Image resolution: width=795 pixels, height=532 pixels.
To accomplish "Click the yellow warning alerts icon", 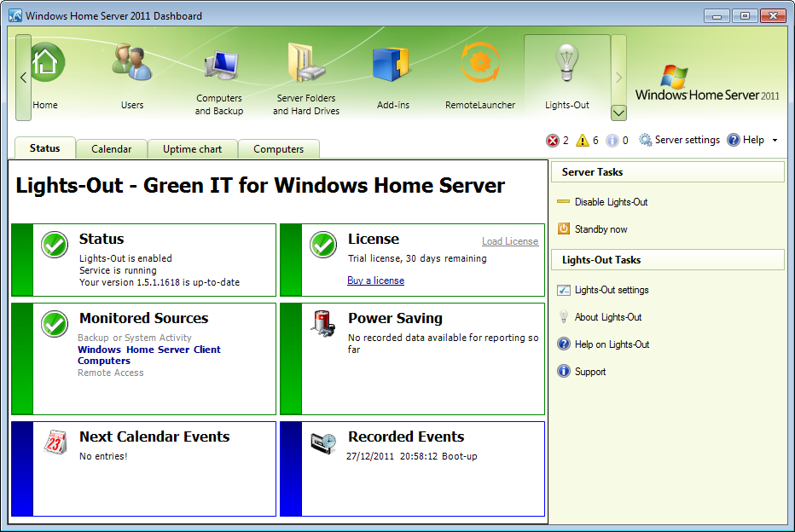I will click(583, 141).
